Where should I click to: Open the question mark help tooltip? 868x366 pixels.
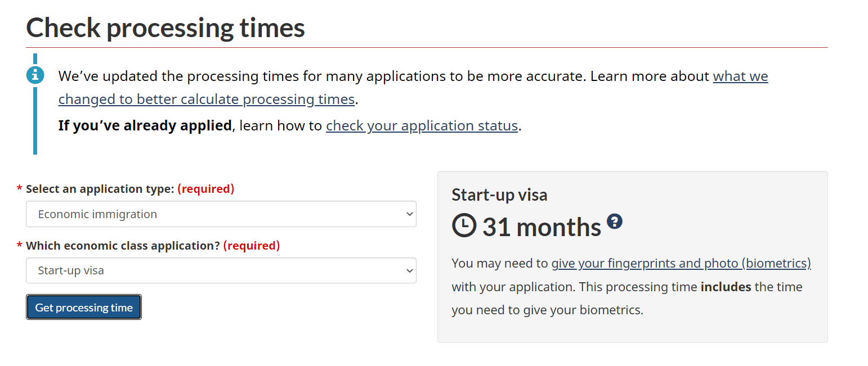pos(615,222)
